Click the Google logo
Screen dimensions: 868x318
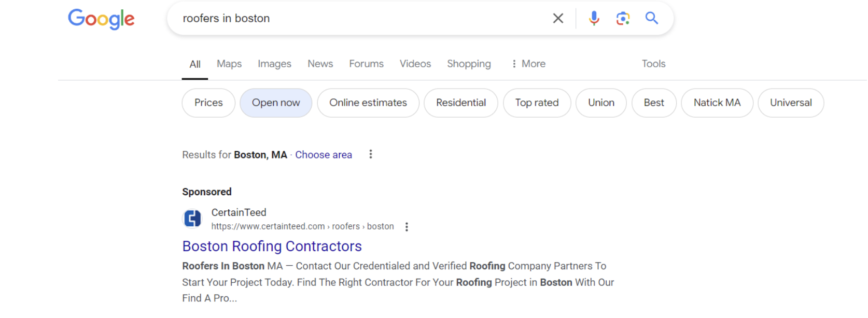click(101, 19)
